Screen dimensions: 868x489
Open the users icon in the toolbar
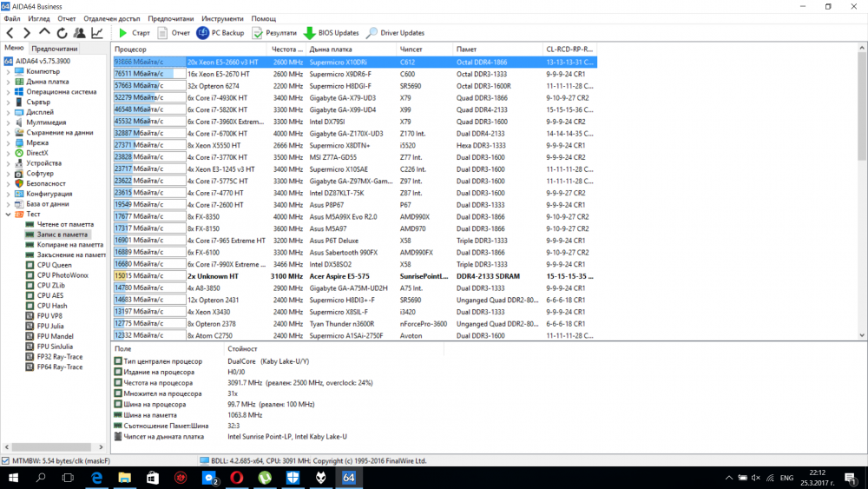[80, 33]
